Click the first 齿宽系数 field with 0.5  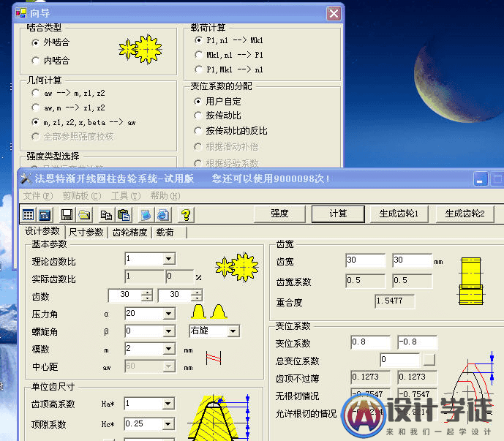pos(366,281)
